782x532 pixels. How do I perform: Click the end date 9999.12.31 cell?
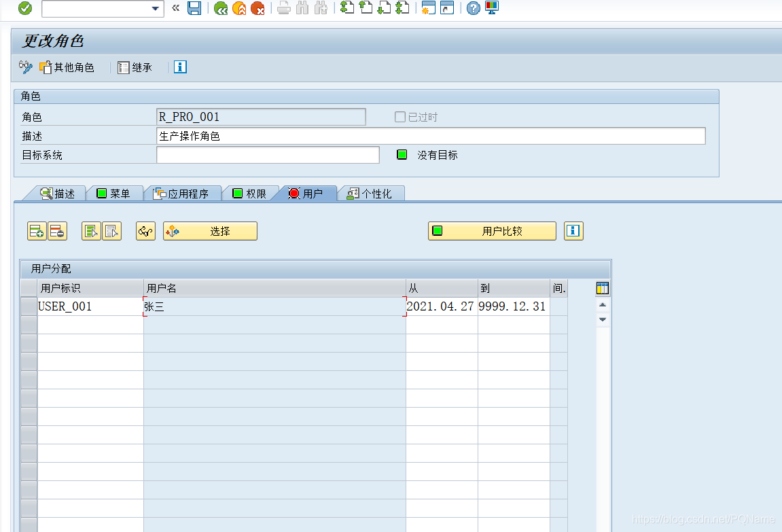(x=514, y=306)
